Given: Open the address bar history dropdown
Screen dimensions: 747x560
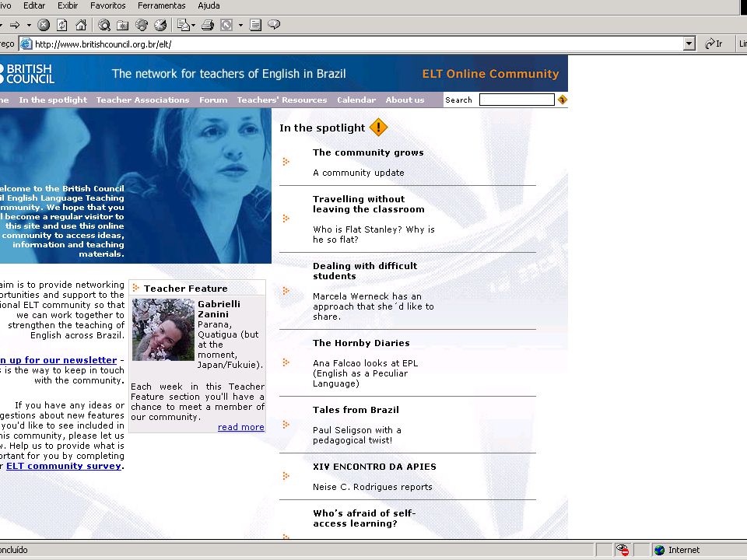Looking at the screenshot, I should [689, 44].
